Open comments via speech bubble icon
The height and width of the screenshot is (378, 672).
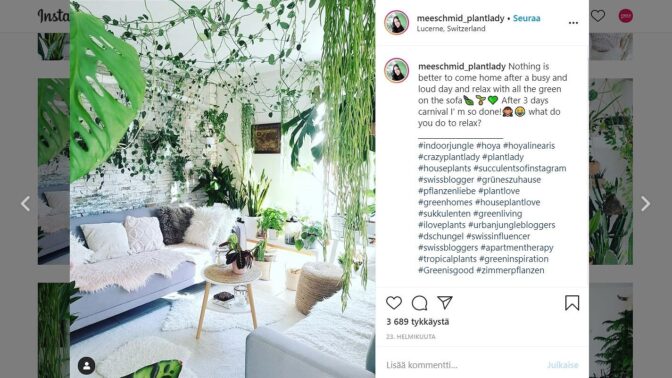point(419,303)
